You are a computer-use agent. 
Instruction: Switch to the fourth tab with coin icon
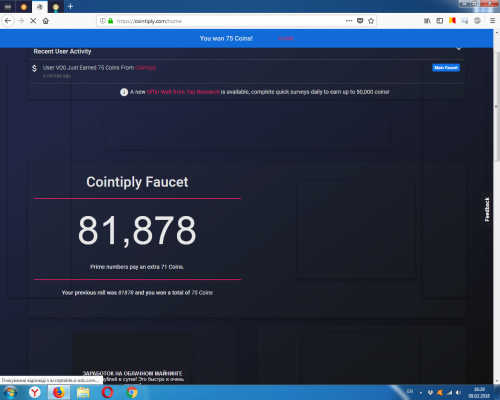56,7
